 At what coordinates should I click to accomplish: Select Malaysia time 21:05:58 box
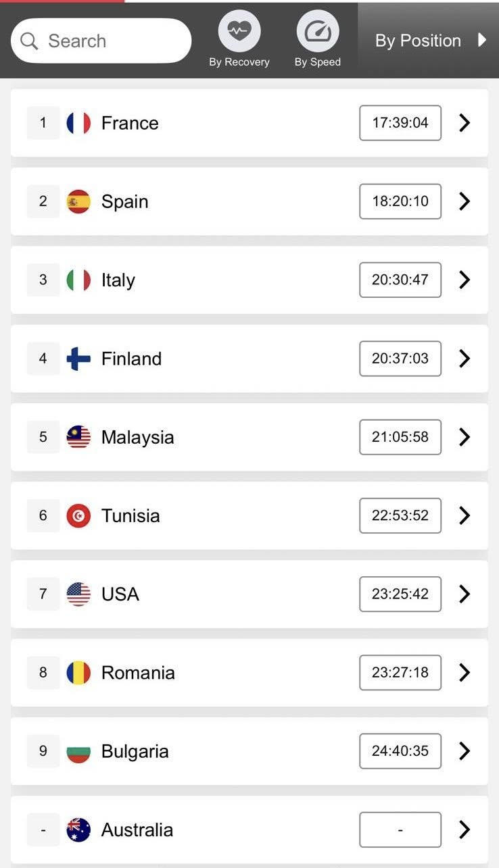pos(400,437)
